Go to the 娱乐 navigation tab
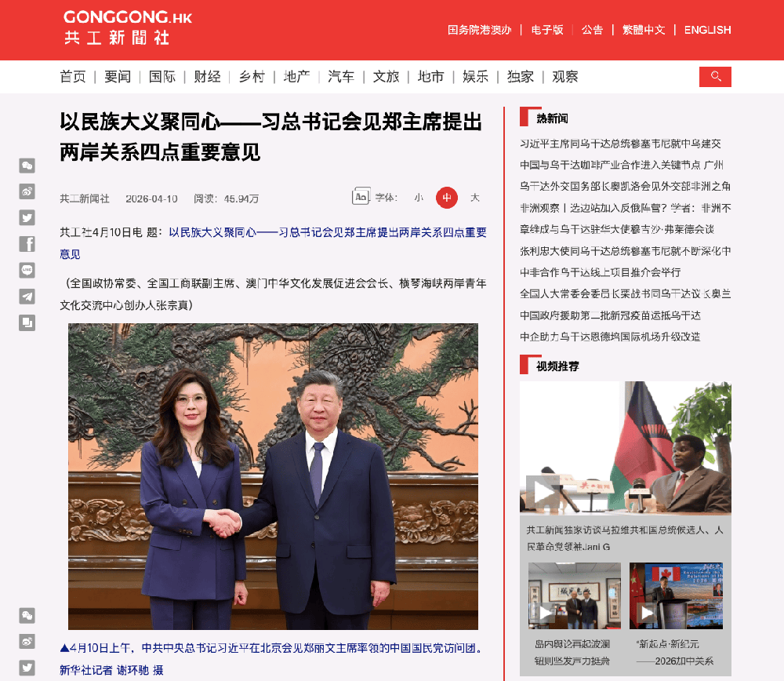This screenshot has width=784, height=681. (475, 77)
